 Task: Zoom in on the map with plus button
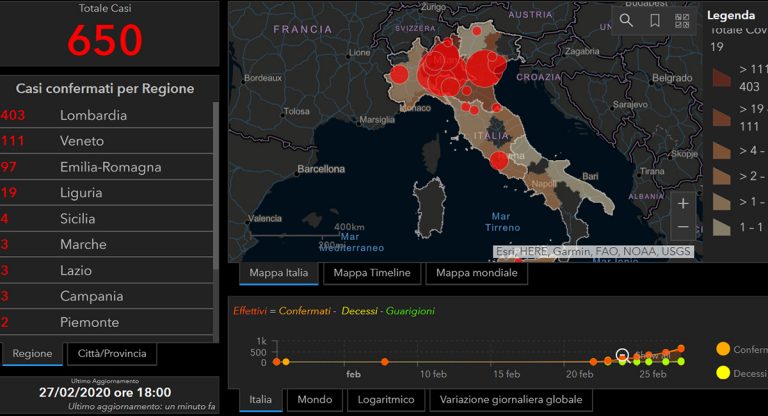683,203
